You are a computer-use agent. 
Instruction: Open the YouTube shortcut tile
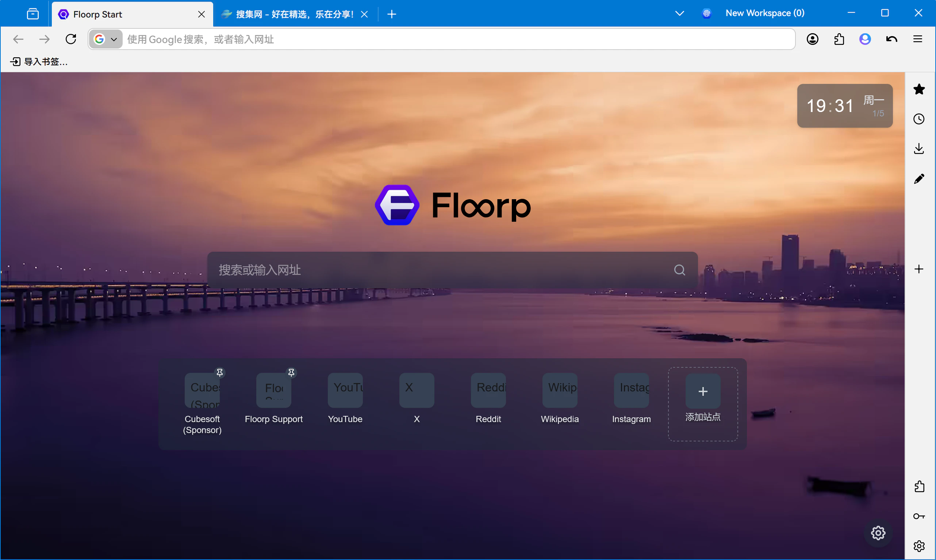(x=345, y=390)
